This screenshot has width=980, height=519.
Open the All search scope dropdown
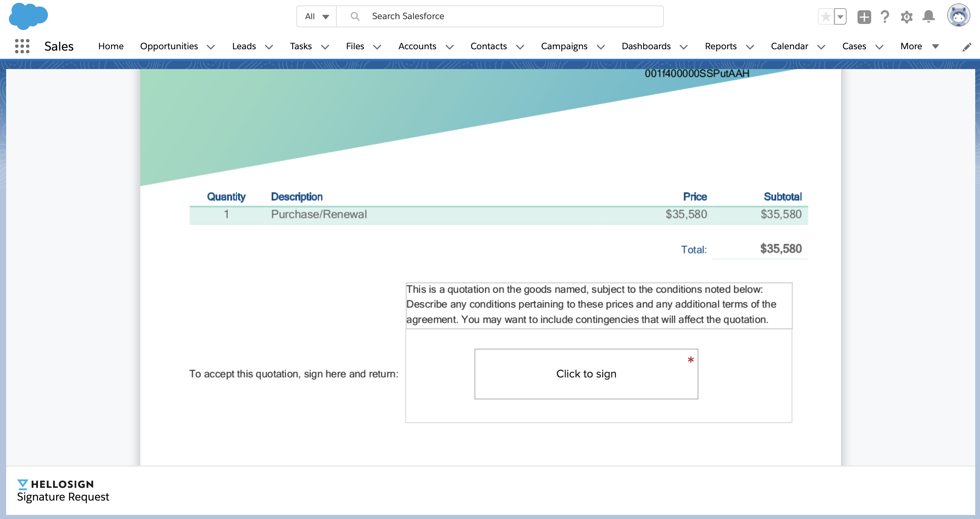pyautogui.click(x=317, y=16)
